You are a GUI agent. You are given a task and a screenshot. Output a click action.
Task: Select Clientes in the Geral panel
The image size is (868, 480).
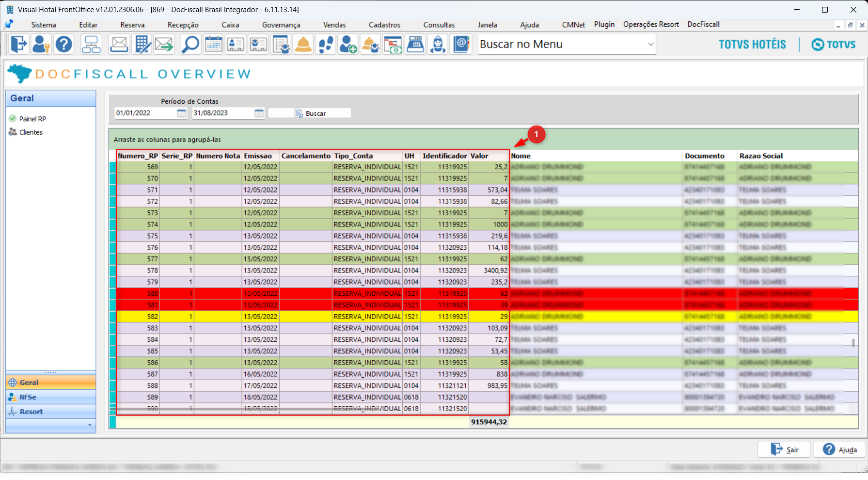pos(31,132)
